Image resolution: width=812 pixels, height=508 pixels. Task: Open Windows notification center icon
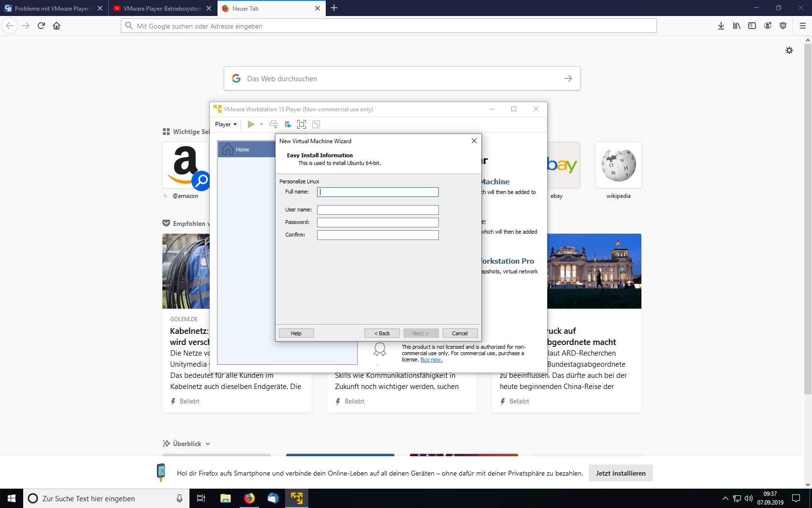(x=796, y=498)
